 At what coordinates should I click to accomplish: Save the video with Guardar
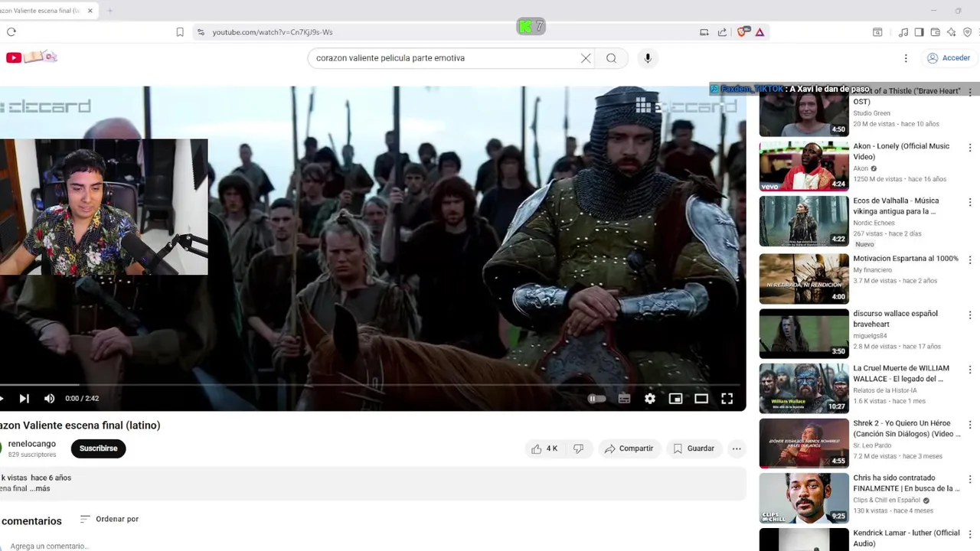pos(694,448)
